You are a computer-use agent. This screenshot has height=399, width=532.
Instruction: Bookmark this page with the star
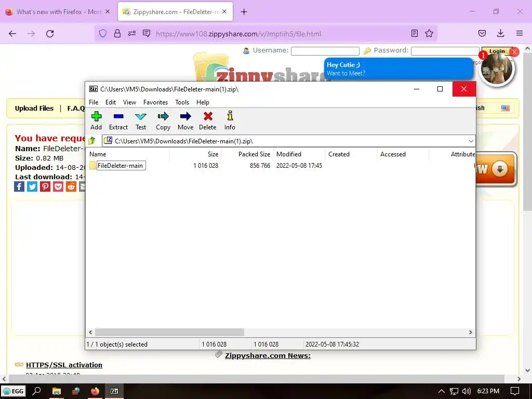tap(429, 33)
